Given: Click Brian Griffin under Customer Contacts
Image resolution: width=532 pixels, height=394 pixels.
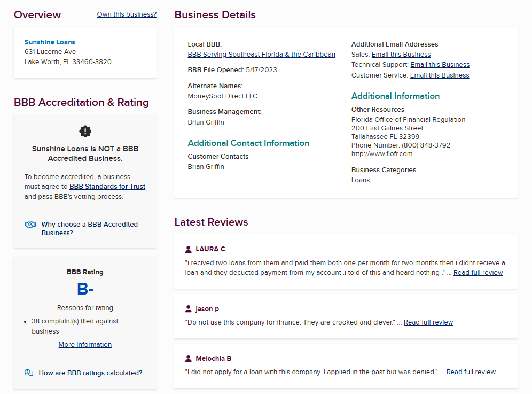Looking at the screenshot, I should click(x=206, y=167).
